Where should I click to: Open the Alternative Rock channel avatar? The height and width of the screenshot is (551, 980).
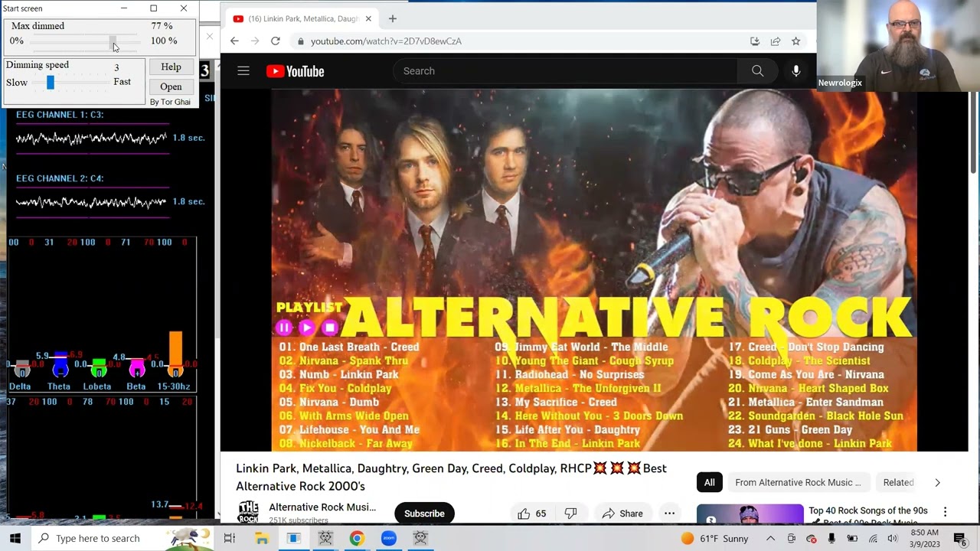[x=248, y=512]
